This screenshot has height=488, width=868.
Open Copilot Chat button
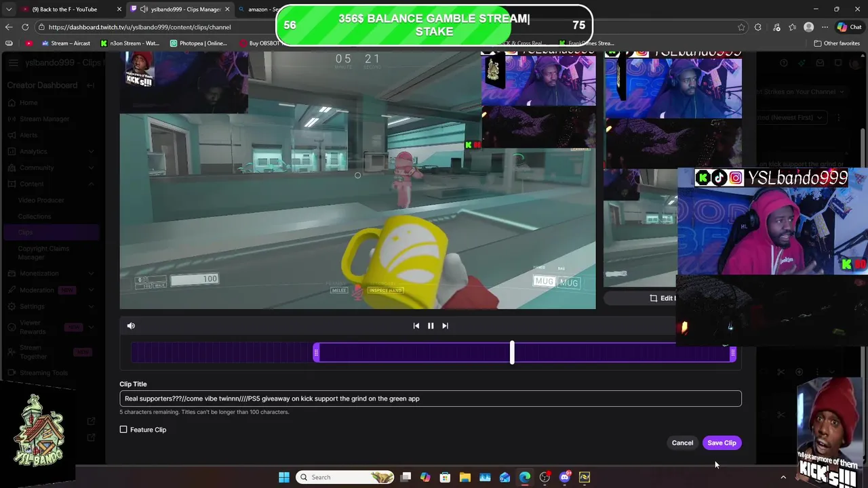click(851, 27)
